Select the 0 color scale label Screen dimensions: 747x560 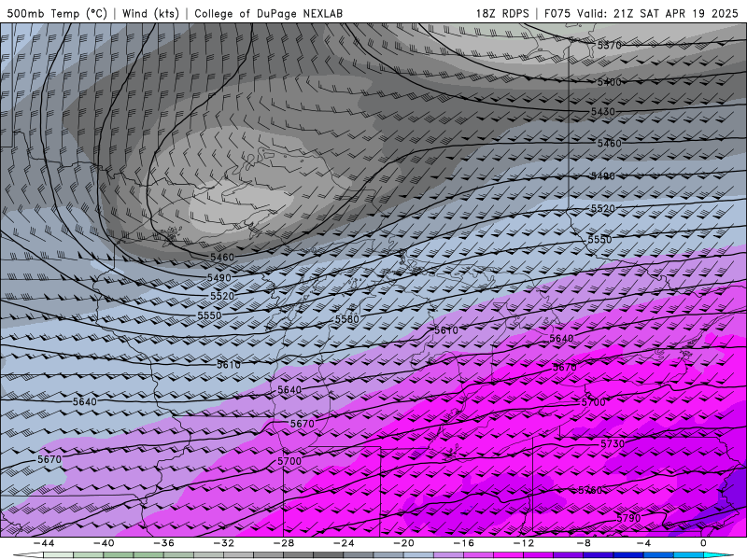(703, 543)
